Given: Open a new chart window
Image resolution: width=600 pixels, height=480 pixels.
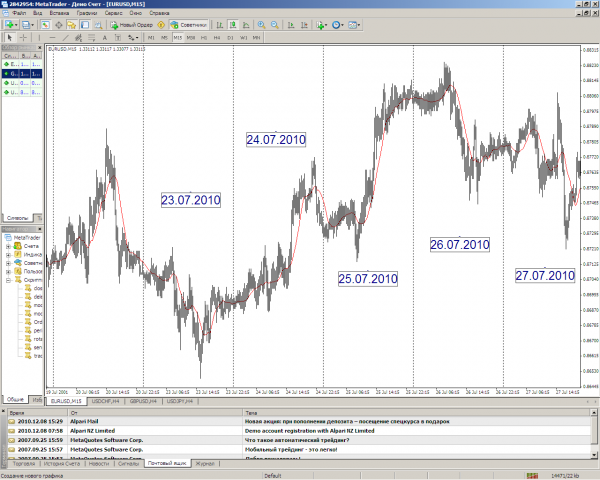Looking at the screenshot, I should pos(8,25).
